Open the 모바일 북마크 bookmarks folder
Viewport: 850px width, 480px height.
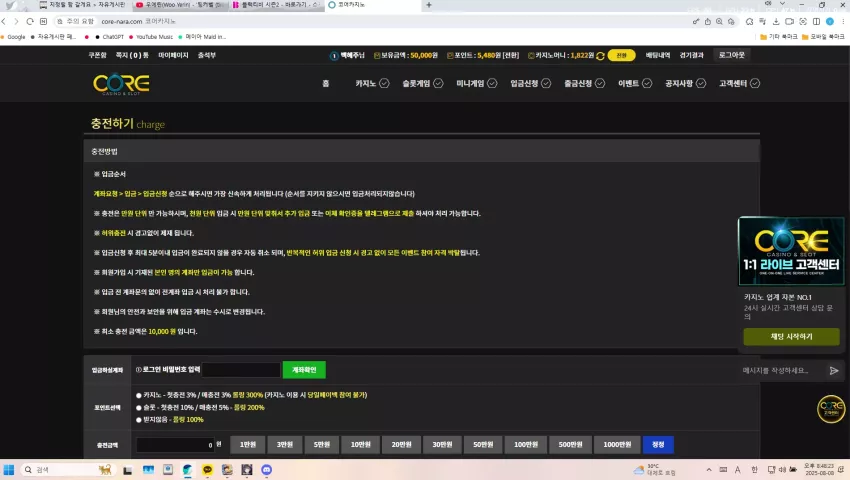click(823, 37)
